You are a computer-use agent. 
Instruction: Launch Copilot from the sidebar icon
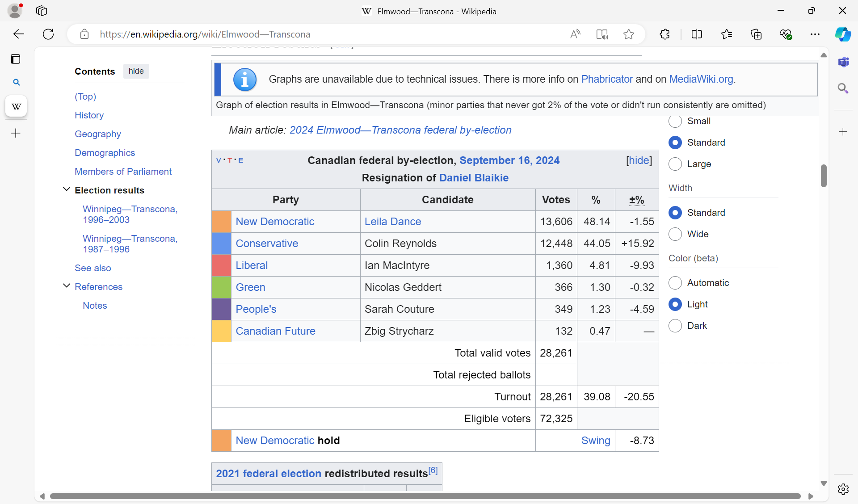click(x=843, y=34)
